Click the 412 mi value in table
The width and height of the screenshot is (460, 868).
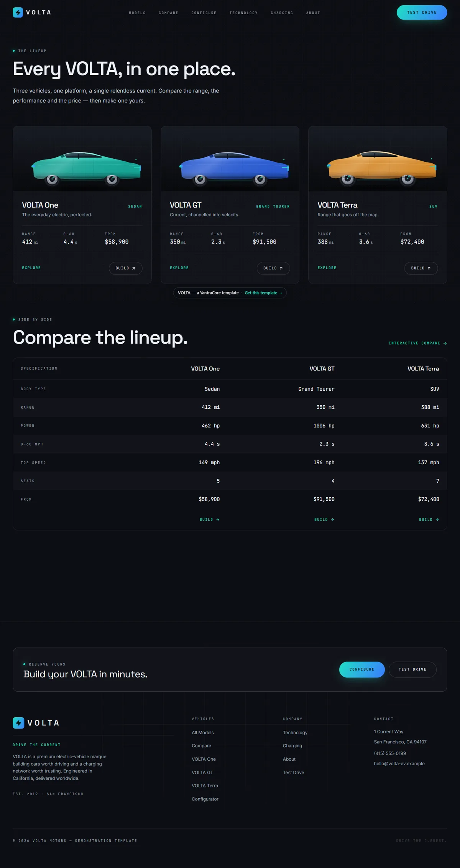[210, 407]
